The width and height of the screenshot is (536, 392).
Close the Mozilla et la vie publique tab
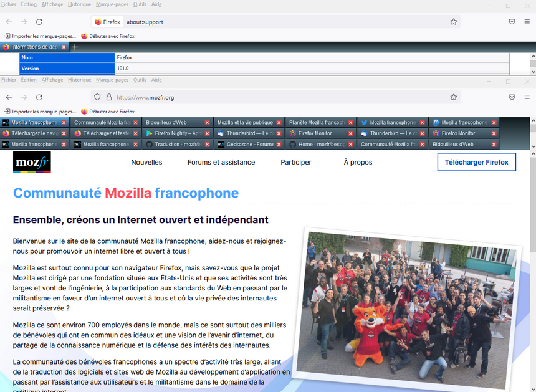(x=279, y=123)
